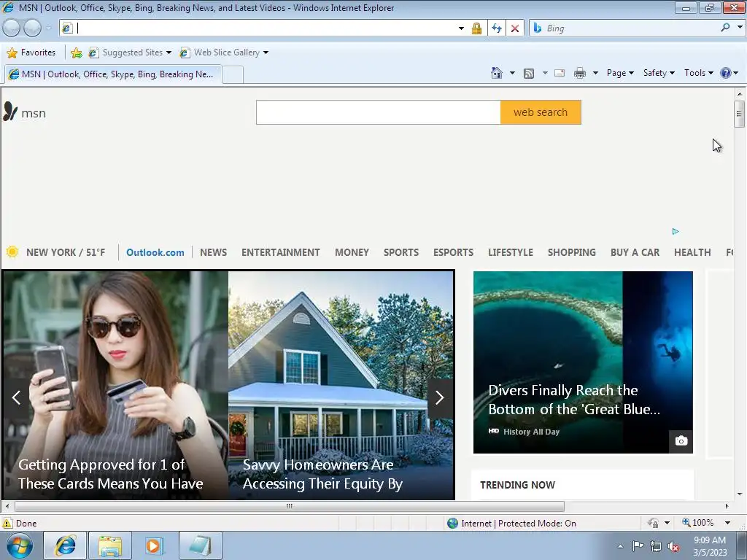Click the sun weather icon

pyautogui.click(x=12, y=252)
